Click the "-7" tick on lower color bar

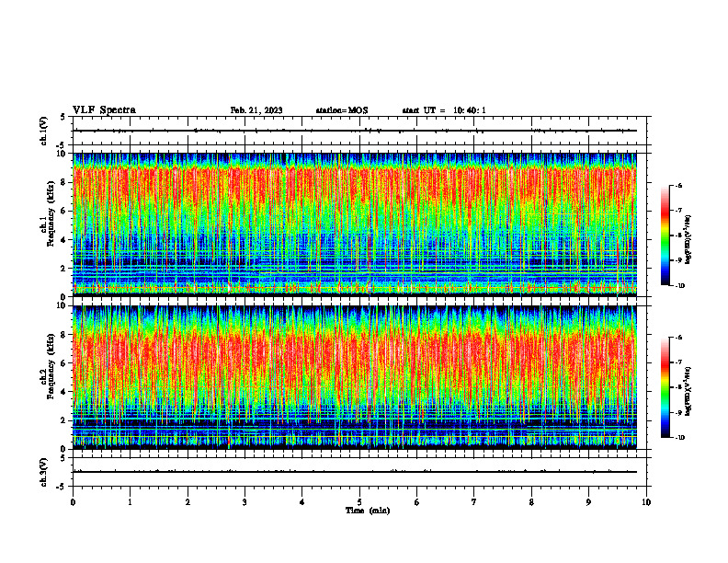click(678, 362)
